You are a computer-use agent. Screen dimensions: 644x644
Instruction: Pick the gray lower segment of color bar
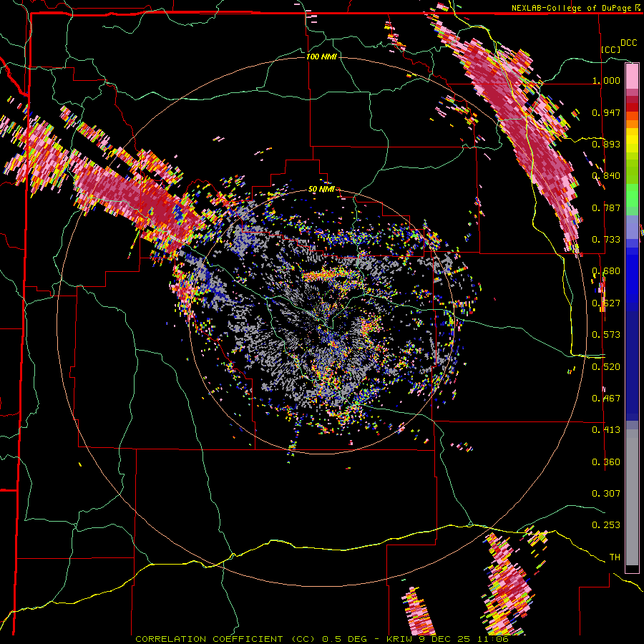(632, 497)
